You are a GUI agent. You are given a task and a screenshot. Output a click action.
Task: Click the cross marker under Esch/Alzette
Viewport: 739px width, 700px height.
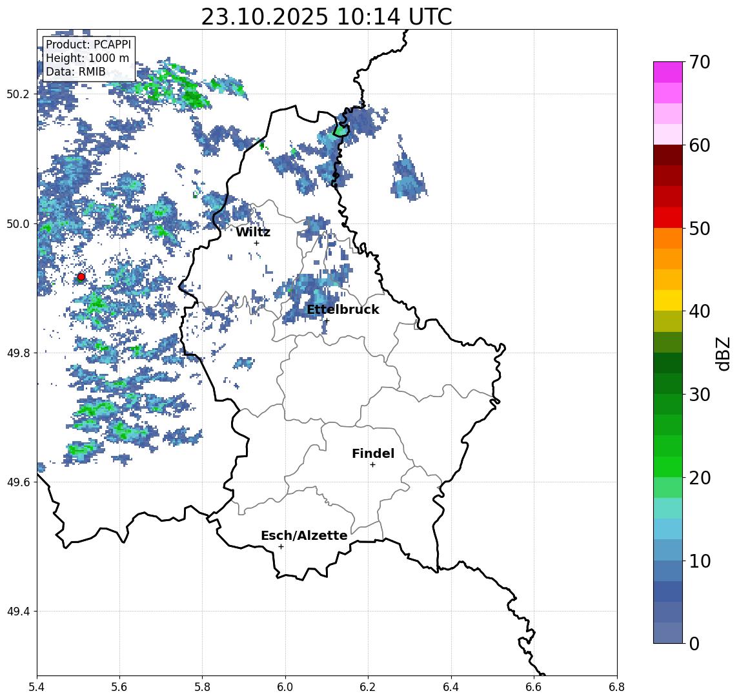[x=281, y=547]
